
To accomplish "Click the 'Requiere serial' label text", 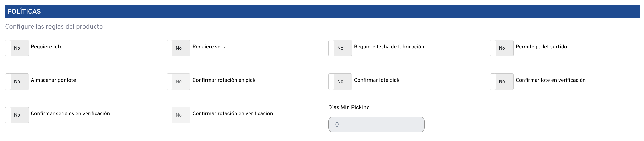I will pos(210,47).
